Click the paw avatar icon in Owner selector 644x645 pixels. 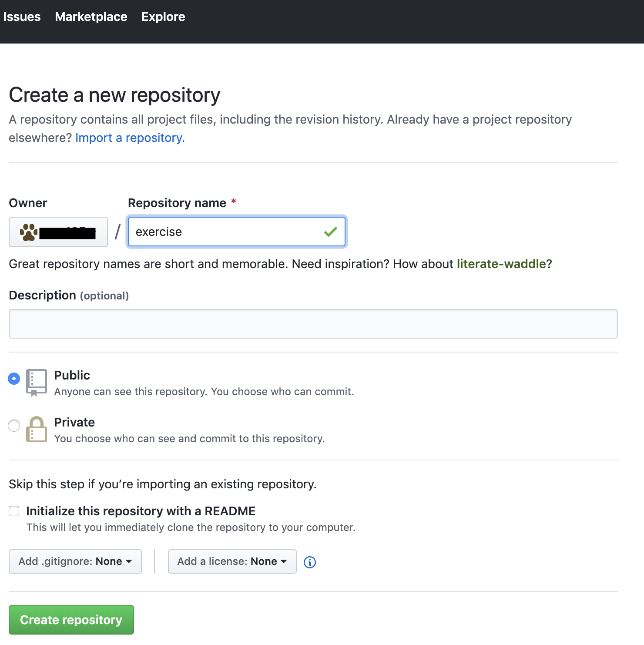pos(29,232)
